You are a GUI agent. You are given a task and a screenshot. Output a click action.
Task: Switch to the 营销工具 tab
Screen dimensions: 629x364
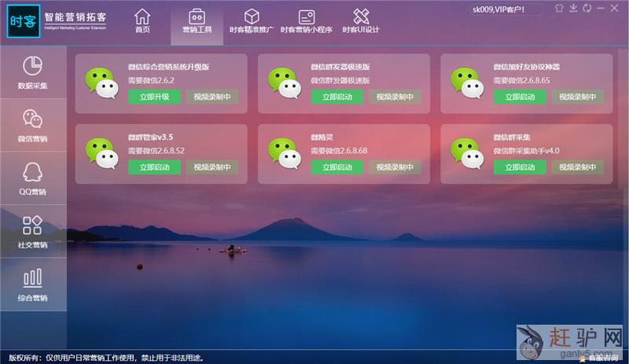pos(196,21)
